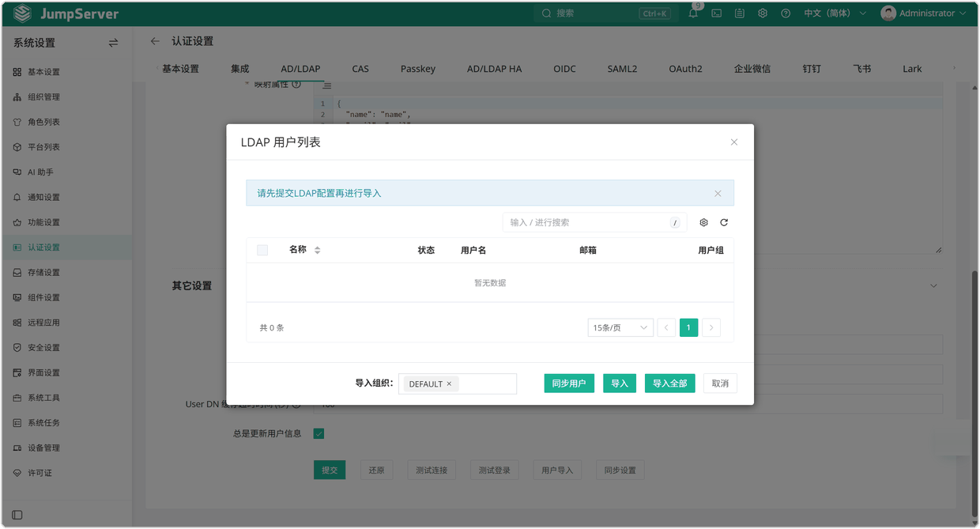Switch to the SAML2 tab
The width and height of the screenshot is (980, 529).
622,69
